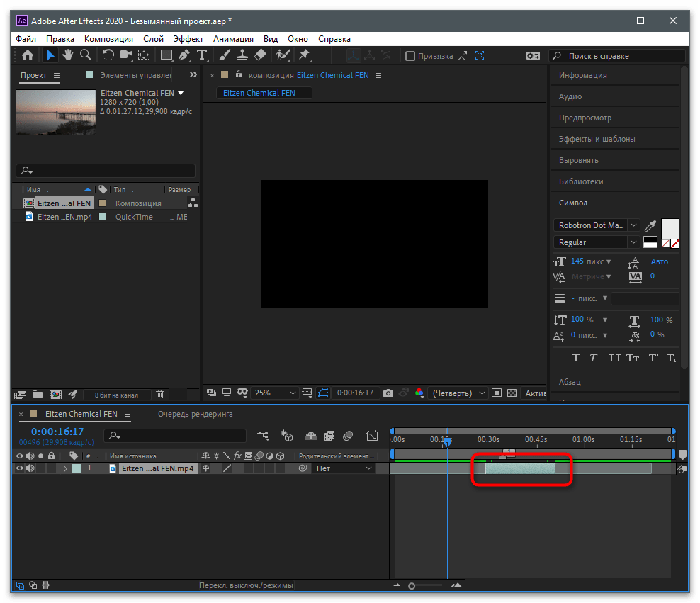Click the Eitzen Chemical FEN project thumbnail

56,112
